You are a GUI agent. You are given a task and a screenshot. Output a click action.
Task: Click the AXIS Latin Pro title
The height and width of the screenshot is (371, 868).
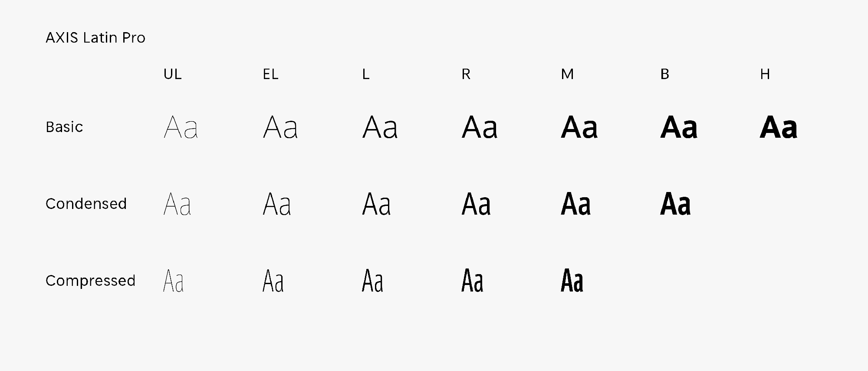[x=95, y=38]
